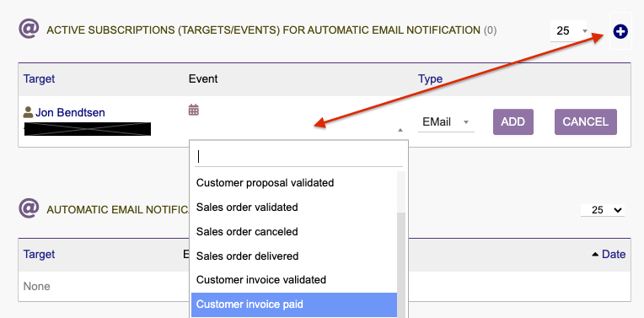Screen dimensions: 644x318
Task: Click the event search input field
Action: (299, 157)
